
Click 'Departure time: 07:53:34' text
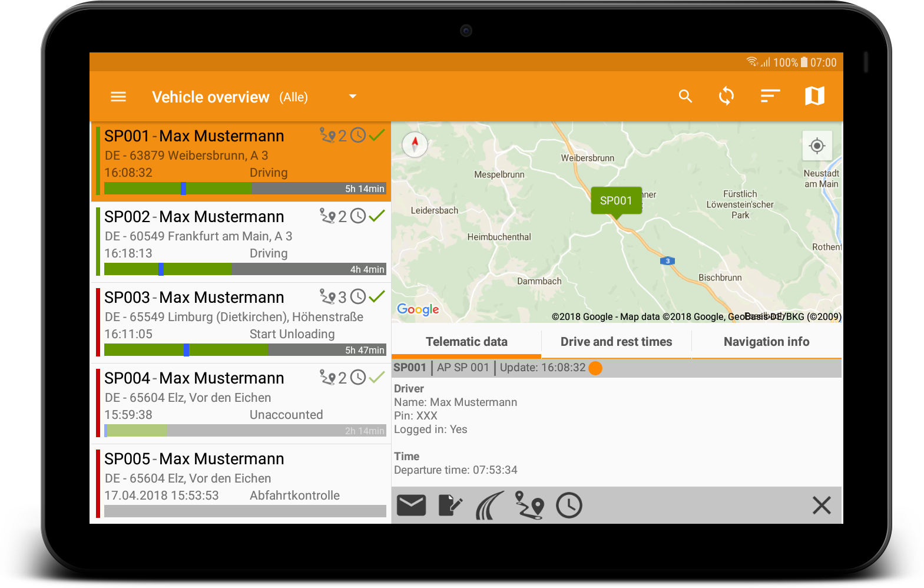click(455, 470)
